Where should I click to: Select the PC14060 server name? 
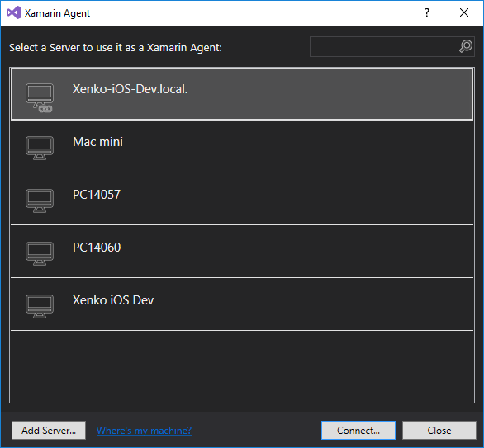[x=97, y=248]
